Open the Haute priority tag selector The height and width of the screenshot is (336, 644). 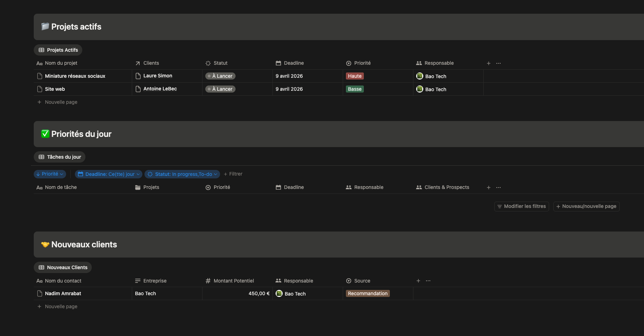click(x=355, y=76)
